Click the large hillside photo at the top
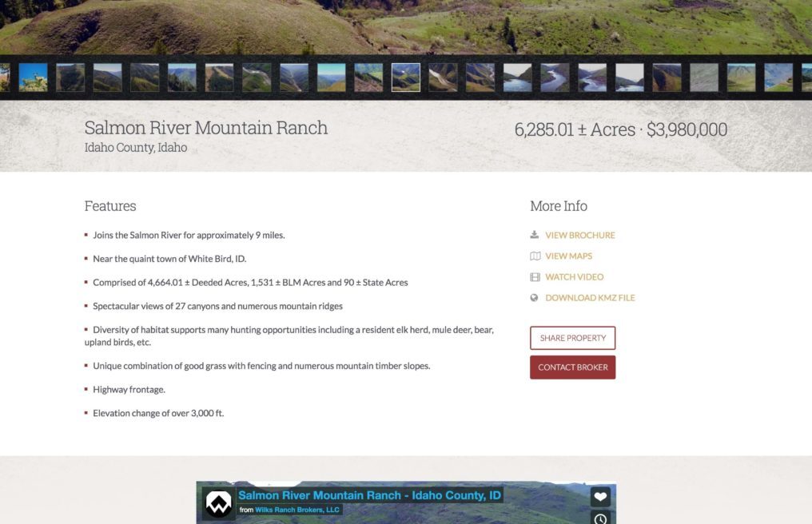Viewport: 812px width, 524px height. (406, 26)
